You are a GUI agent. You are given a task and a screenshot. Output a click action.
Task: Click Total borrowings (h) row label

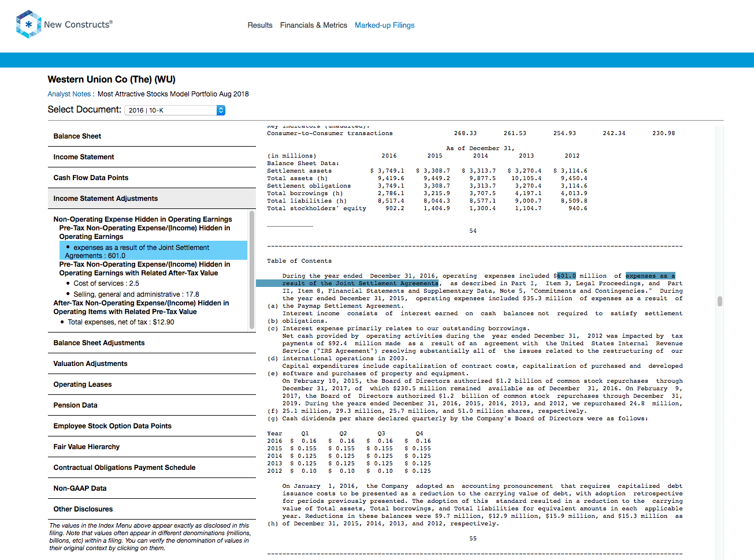(305, 193)
